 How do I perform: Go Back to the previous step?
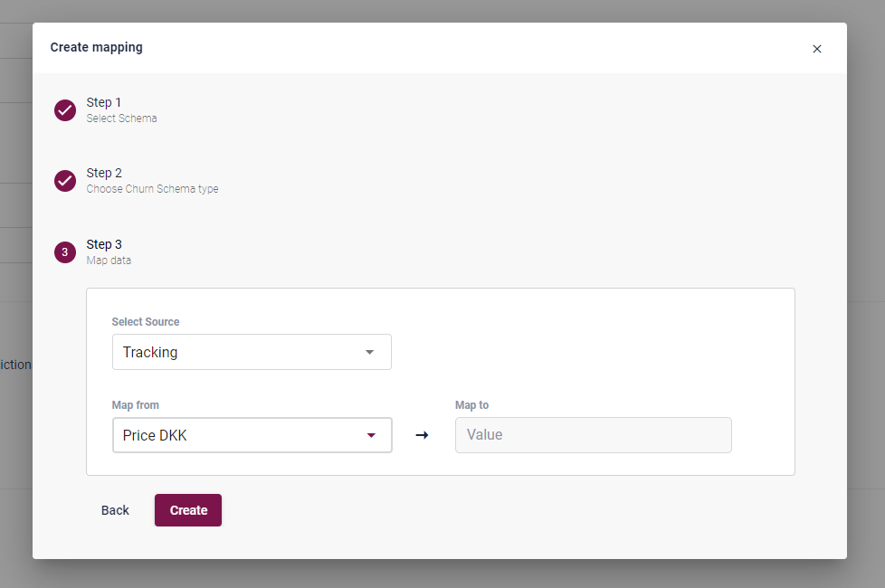tap(115, 510)
